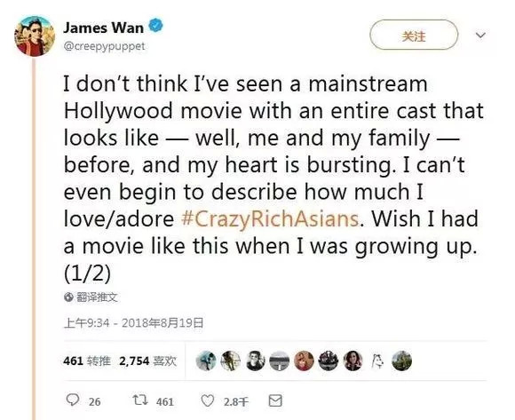Expand the tweet options chevron
Image resolution: width=515 pixels, height=420 pixels.
click(x=480, y=35)
